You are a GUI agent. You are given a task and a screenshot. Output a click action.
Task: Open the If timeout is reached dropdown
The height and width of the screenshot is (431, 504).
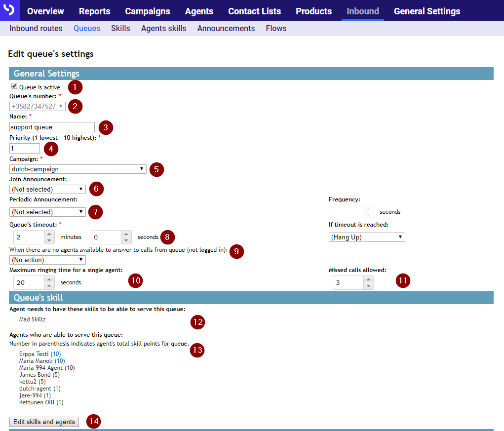point(367,237)
